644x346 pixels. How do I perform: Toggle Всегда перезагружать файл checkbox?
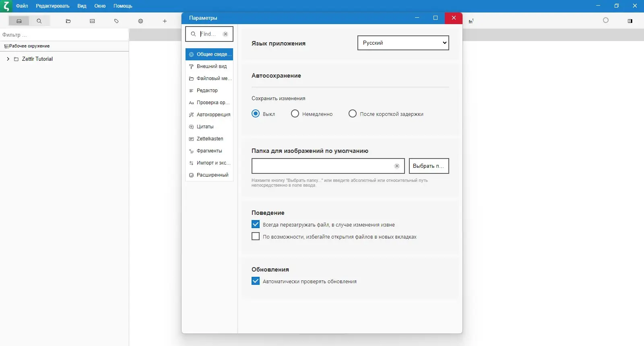[x=256, y=224]
